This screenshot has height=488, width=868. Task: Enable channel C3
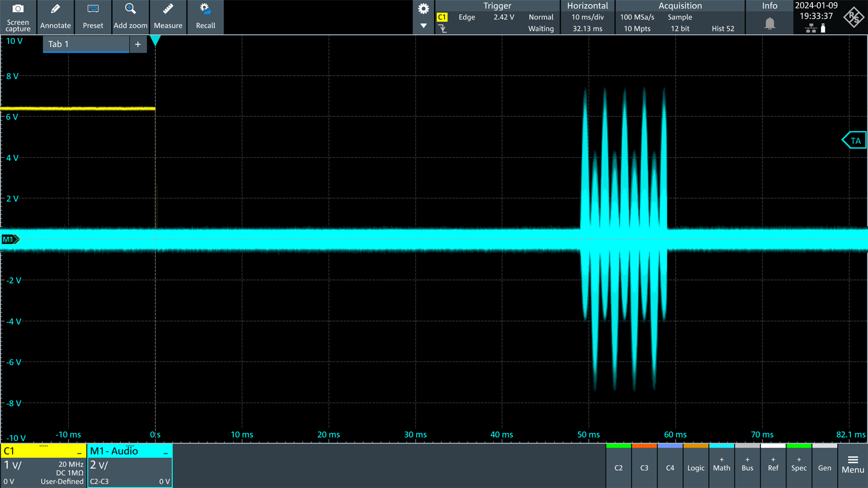point(644,465)
